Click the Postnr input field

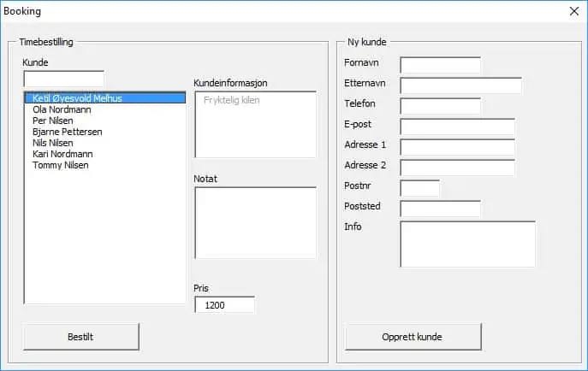pos(420,188)
